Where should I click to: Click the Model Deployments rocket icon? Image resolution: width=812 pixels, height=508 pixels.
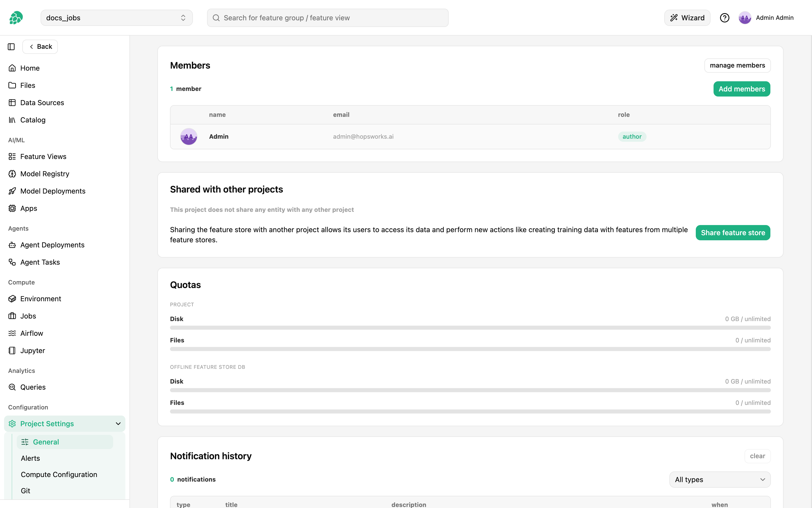click(12, 191)
